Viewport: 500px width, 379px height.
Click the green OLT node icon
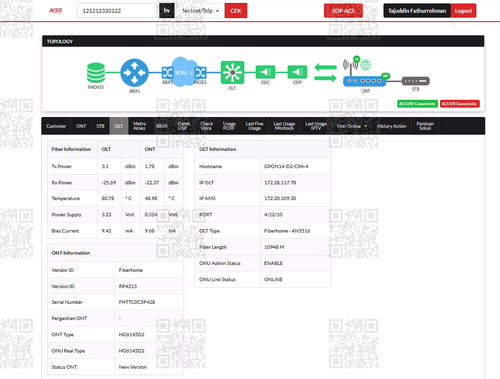click(x=232, y=72)
